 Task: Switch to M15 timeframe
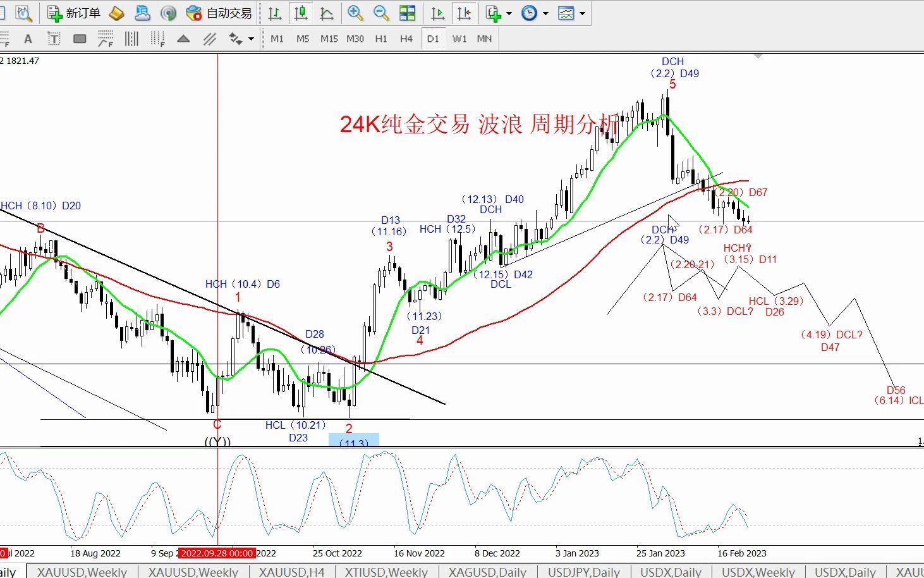tap(329, 39)
